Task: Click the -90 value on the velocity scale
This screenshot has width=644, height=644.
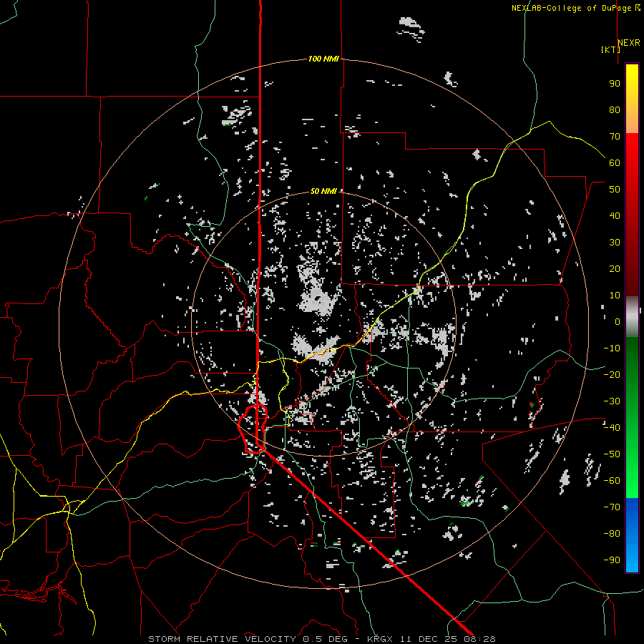Action: click(612, 560)
